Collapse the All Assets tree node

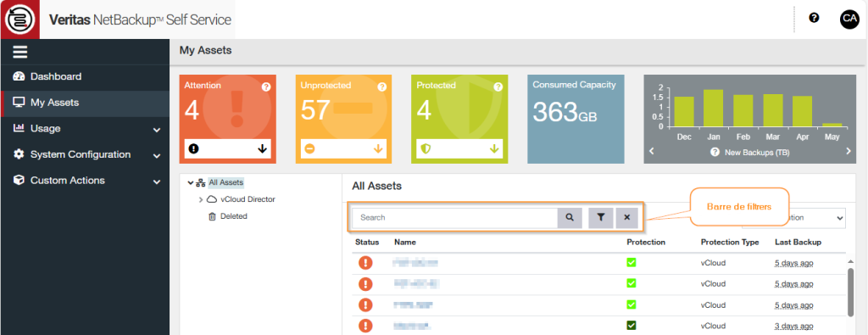(191, 182)
